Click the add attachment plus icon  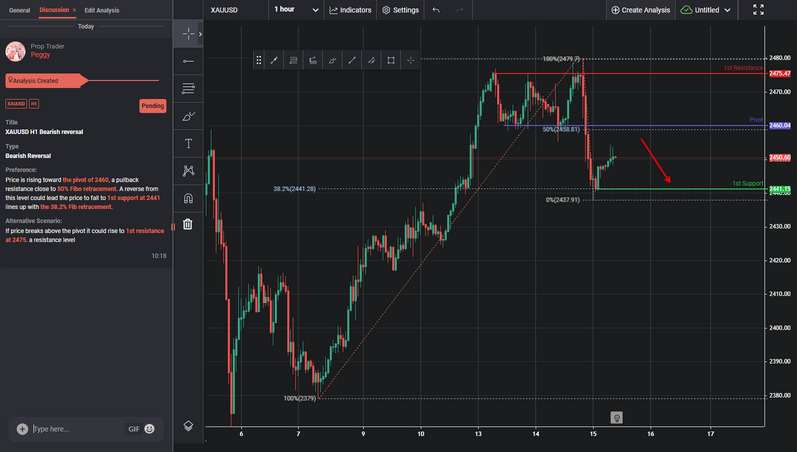pos(22,429)
